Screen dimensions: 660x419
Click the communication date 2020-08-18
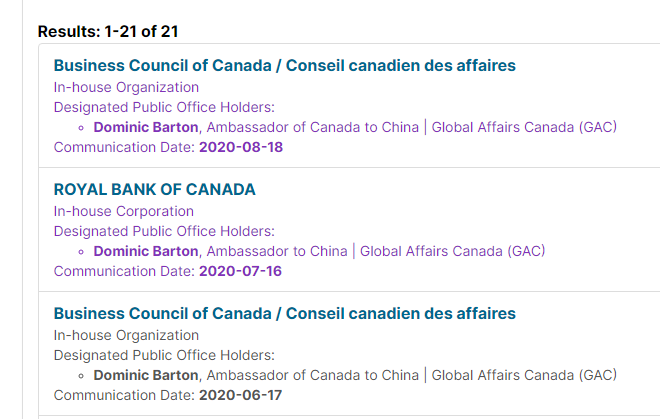tap(241, 147)
